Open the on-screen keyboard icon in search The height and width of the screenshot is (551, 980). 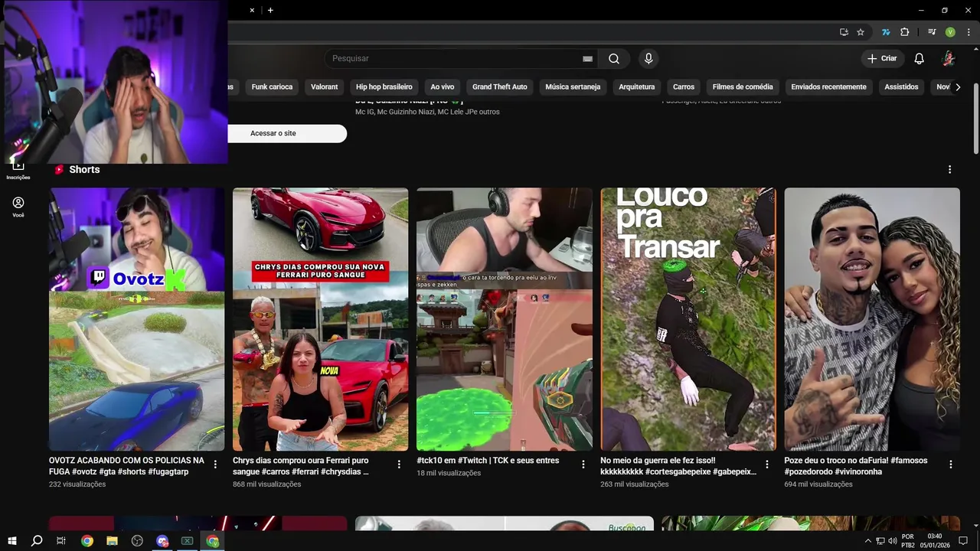click(587, 59)
